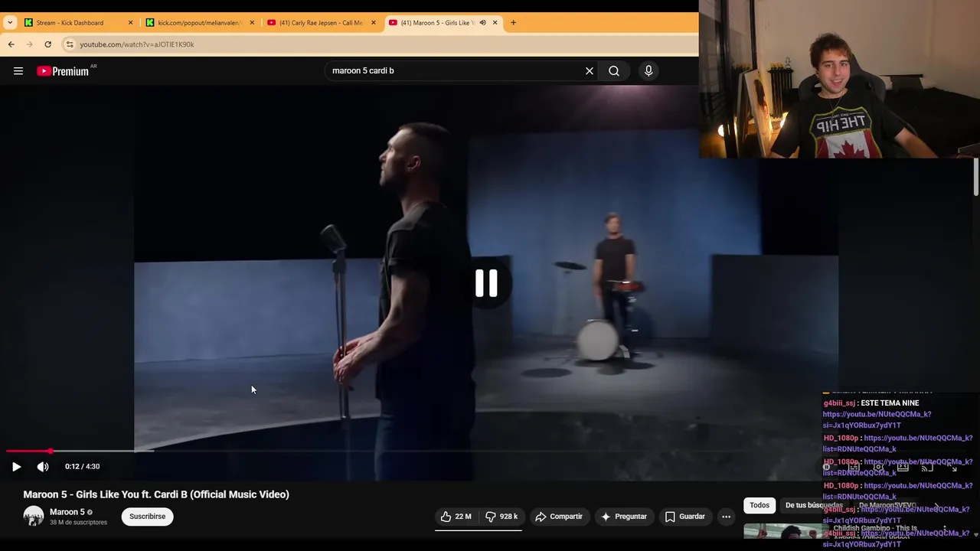980x551 pixels.
Task: Open player settings gear
Action: pos(878,467)
